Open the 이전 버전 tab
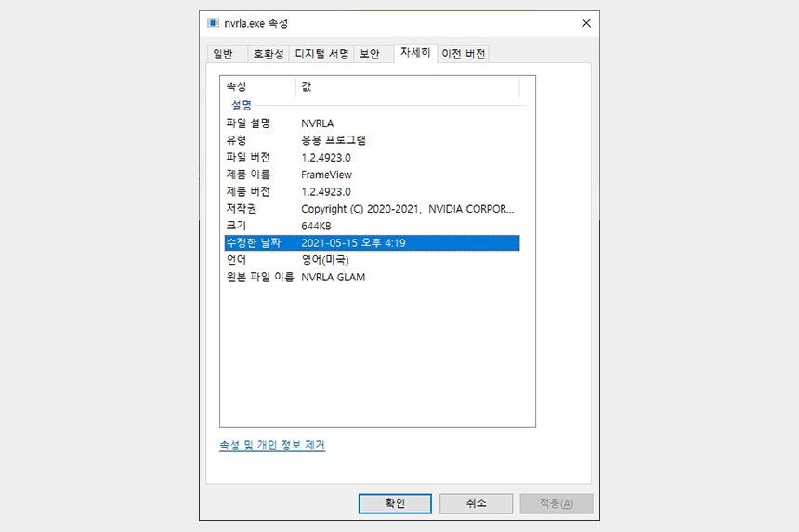The width and height of the screenshot is (799, 532). click(x=464, y=54)
